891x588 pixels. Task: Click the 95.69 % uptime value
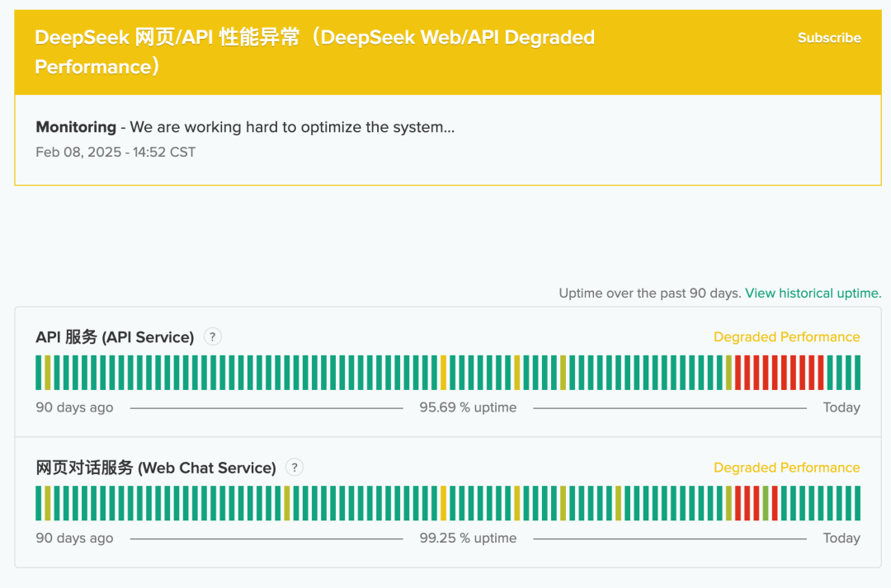tap(468, 407)
